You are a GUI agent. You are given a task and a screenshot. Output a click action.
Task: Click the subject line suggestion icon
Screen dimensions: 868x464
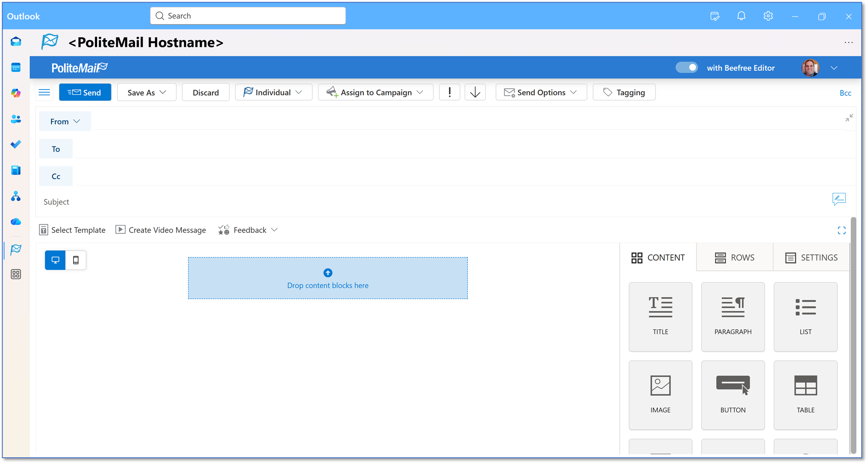point(839,199)
